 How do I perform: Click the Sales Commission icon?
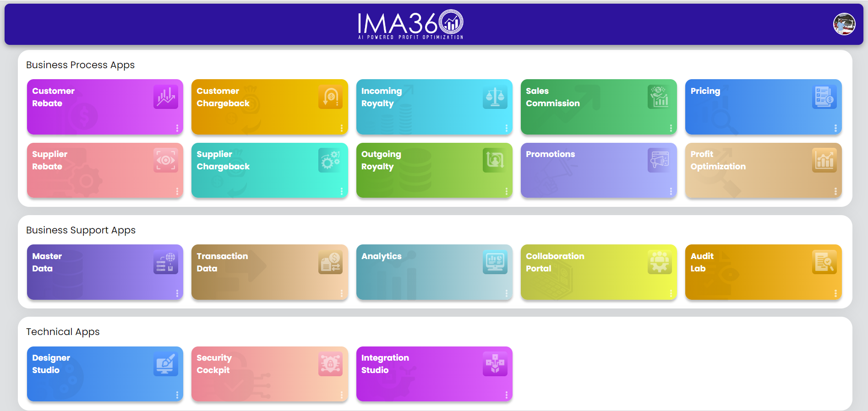coord(660,97)
